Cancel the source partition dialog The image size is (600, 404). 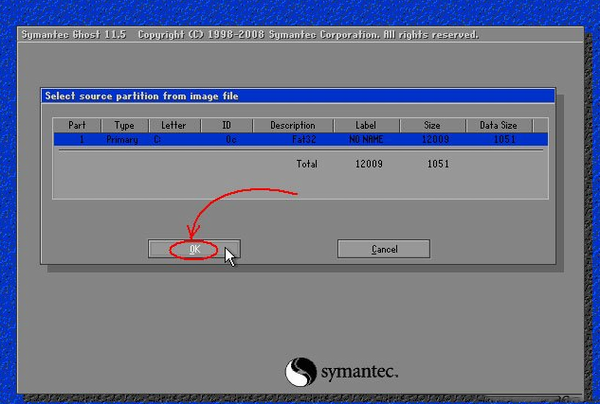(x=383, y=249)
